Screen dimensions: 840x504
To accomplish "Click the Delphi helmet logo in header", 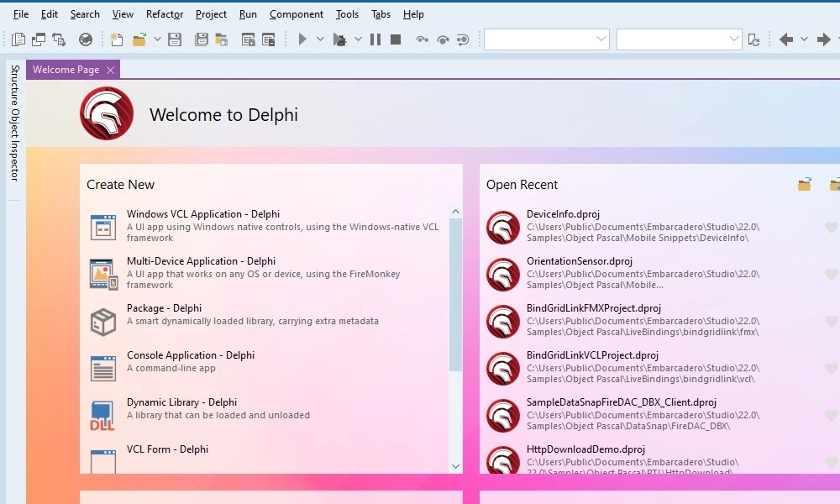I will (107, 113).
